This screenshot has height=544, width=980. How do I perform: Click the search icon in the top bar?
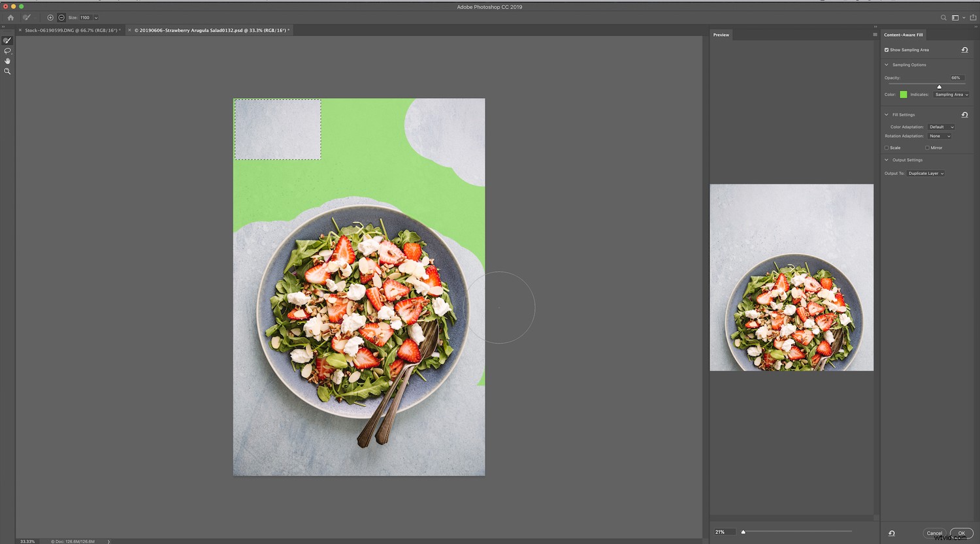[945, 18]
